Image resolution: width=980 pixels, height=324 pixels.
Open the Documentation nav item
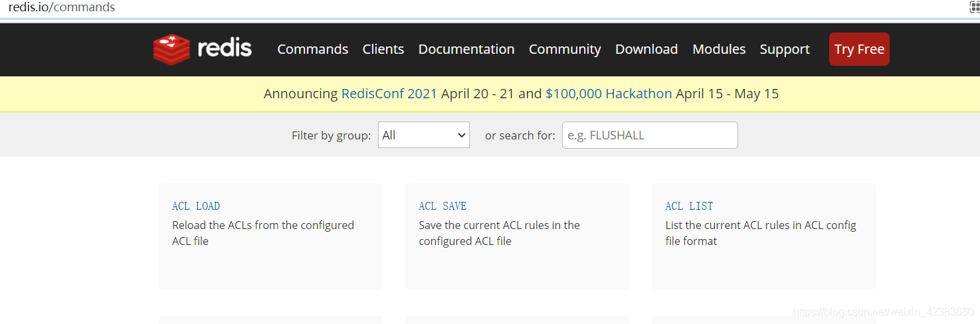[x=466, y=49]
